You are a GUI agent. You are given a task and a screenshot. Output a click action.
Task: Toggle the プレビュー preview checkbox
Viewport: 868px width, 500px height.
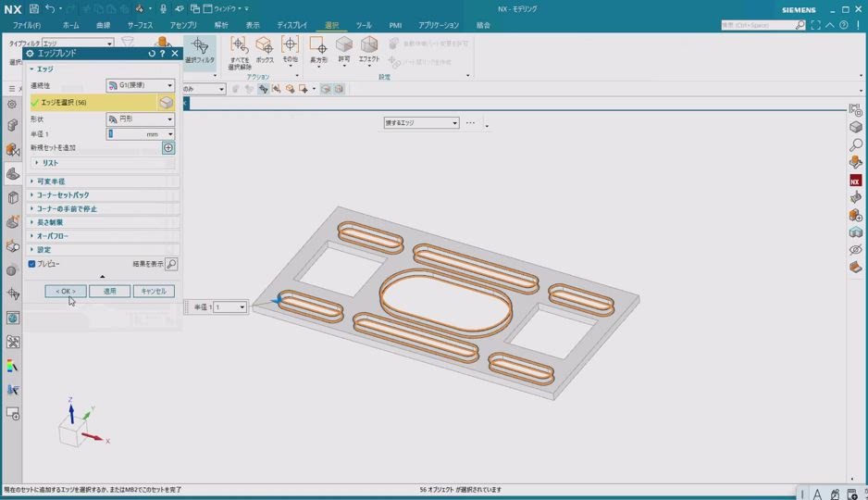32,264
